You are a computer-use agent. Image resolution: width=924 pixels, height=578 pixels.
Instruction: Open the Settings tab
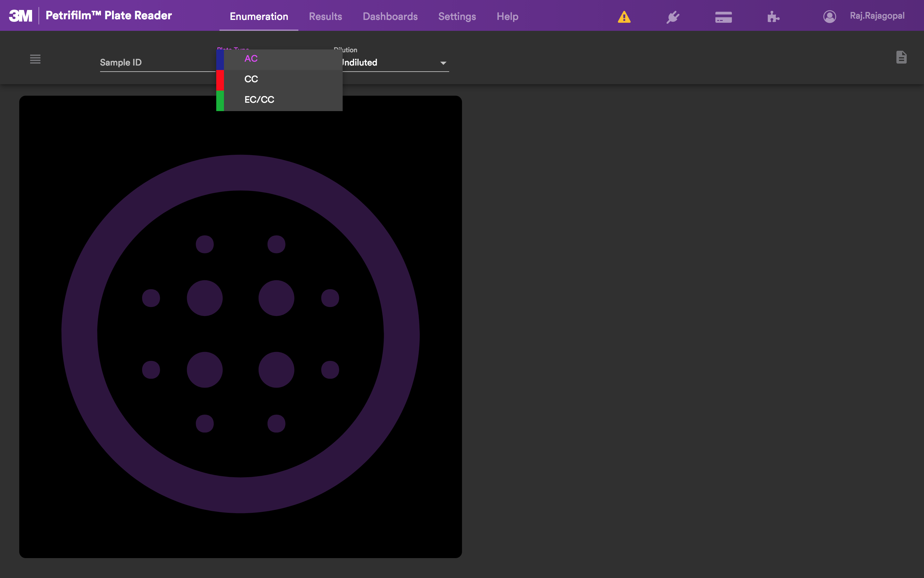pos(457,16)
